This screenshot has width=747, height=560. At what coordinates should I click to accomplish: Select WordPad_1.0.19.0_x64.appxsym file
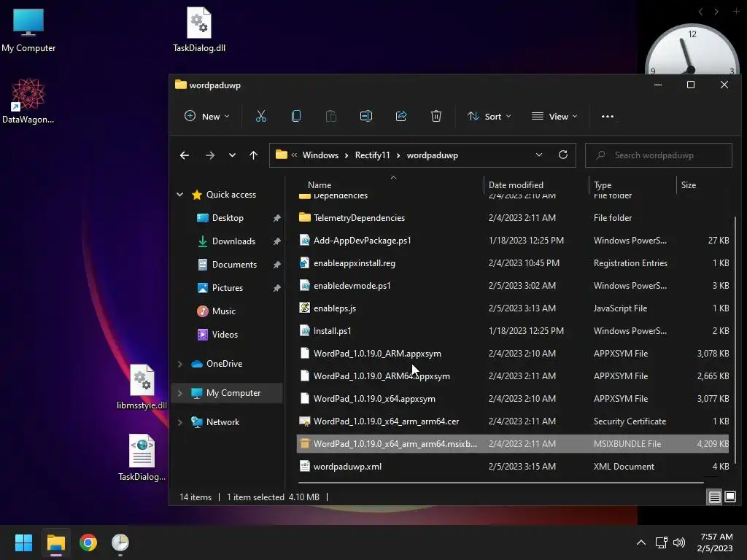click(513, 399)
